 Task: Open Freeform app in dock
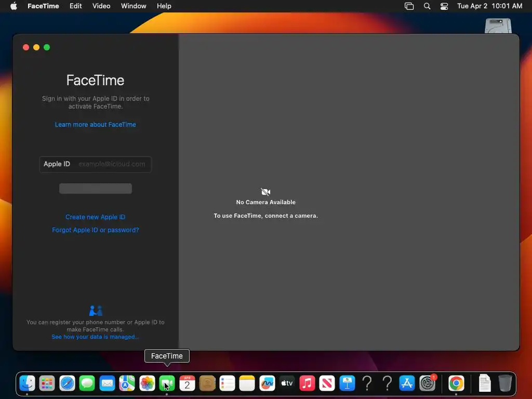click(267, 383)
